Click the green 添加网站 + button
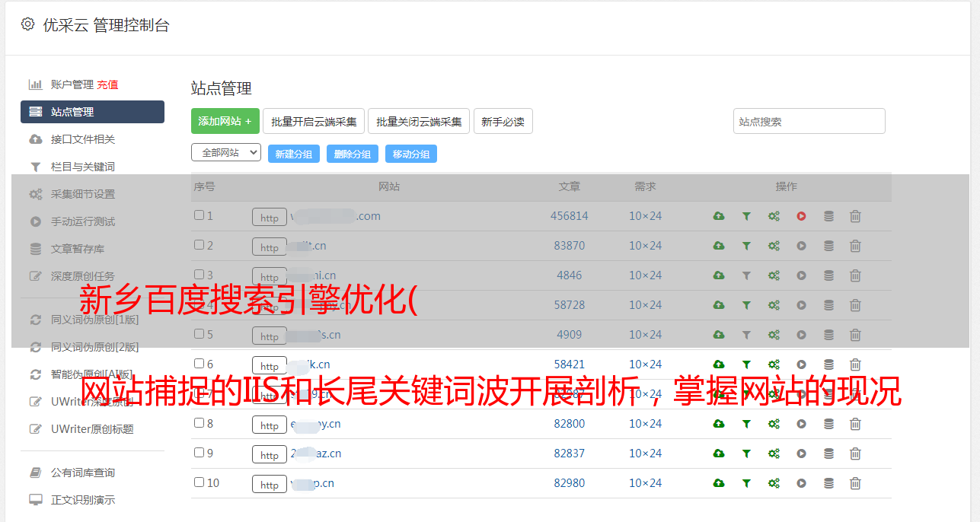 point(225,121)
